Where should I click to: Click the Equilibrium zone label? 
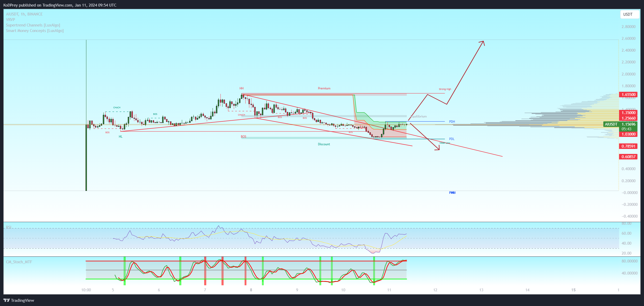tap(419, 116)
